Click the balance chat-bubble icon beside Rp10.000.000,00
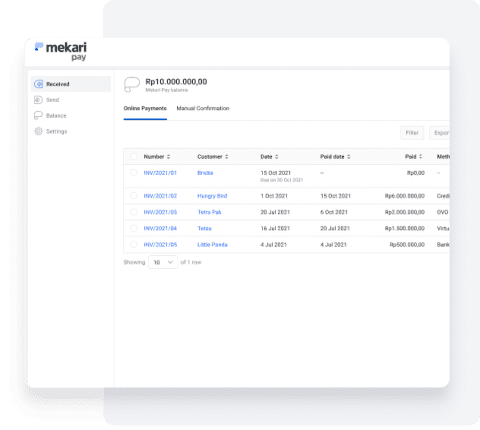 pos(132,84)
